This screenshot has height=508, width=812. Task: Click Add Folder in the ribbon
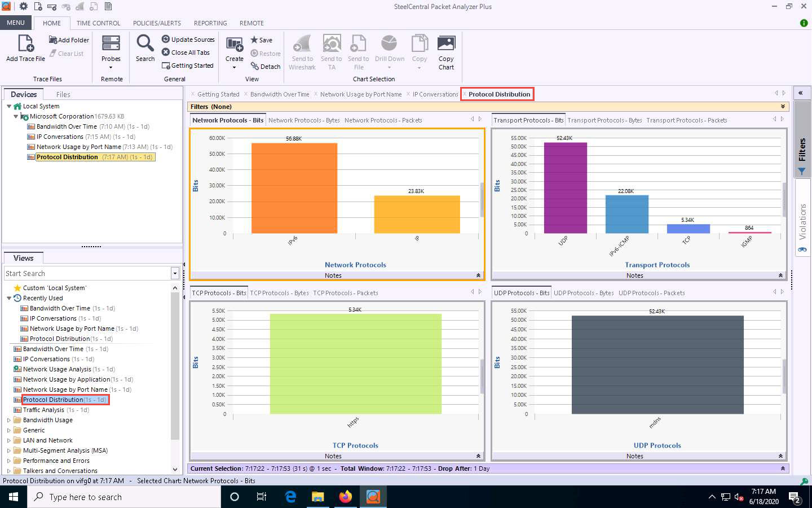pyautogui.click(x=69, y=40)
